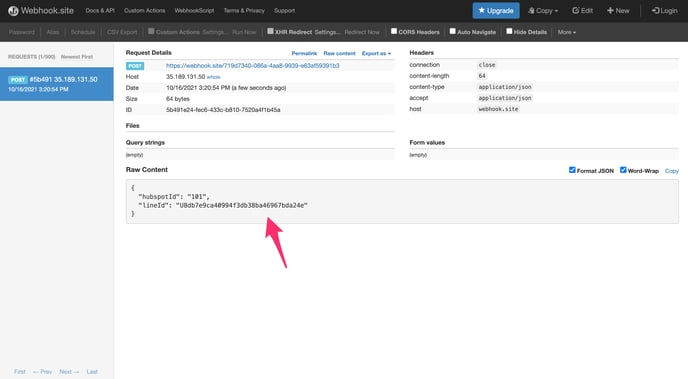The image size is (688, 379).
Task: Click the POST method badge in Request Details
Action: (x=135, y=66)
